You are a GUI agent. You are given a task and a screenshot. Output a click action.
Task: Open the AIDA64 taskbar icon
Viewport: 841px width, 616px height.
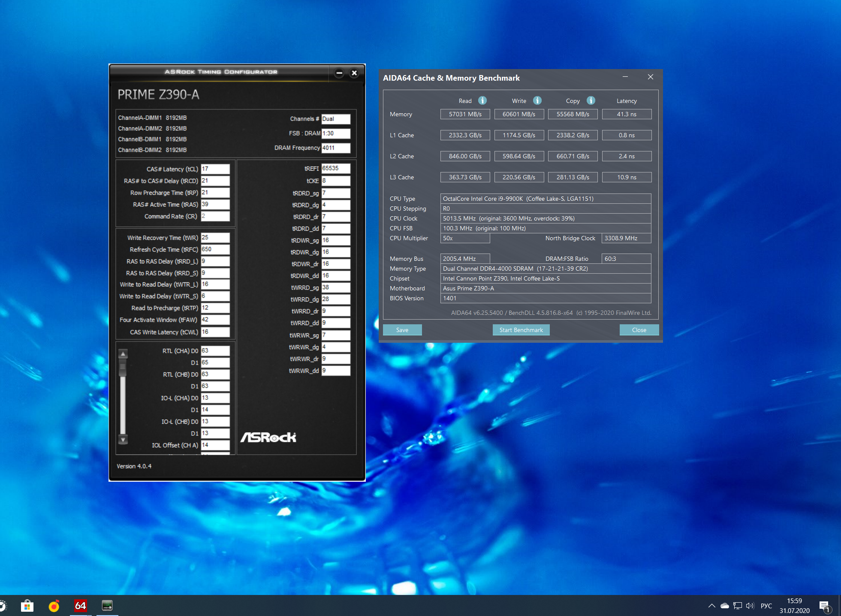coord(80,605)
